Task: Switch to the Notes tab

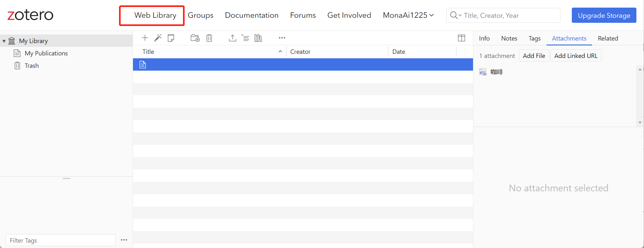Action: [509, 38]
